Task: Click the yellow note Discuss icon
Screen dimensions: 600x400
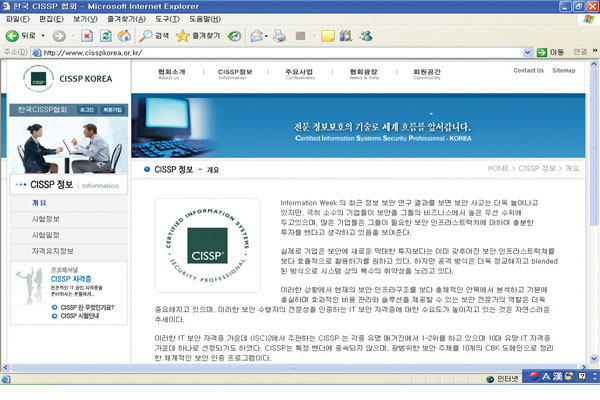Action: [x=328, y=36]
